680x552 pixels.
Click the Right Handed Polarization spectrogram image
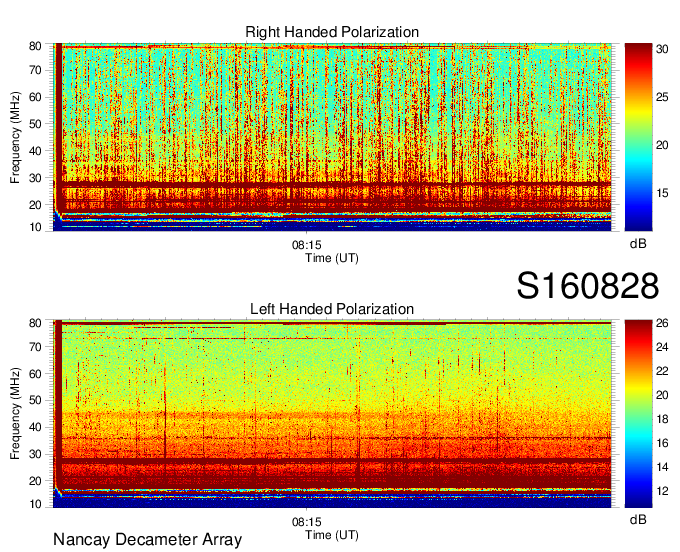[x=332, y=137]
